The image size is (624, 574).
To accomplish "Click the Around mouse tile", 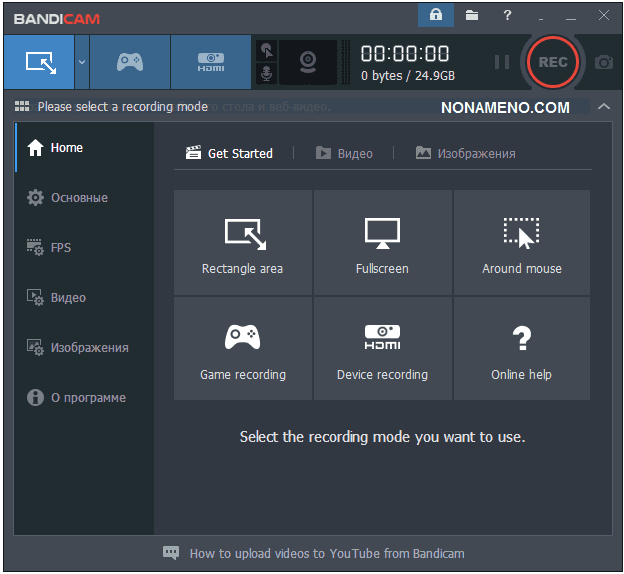I will [522, 242].
